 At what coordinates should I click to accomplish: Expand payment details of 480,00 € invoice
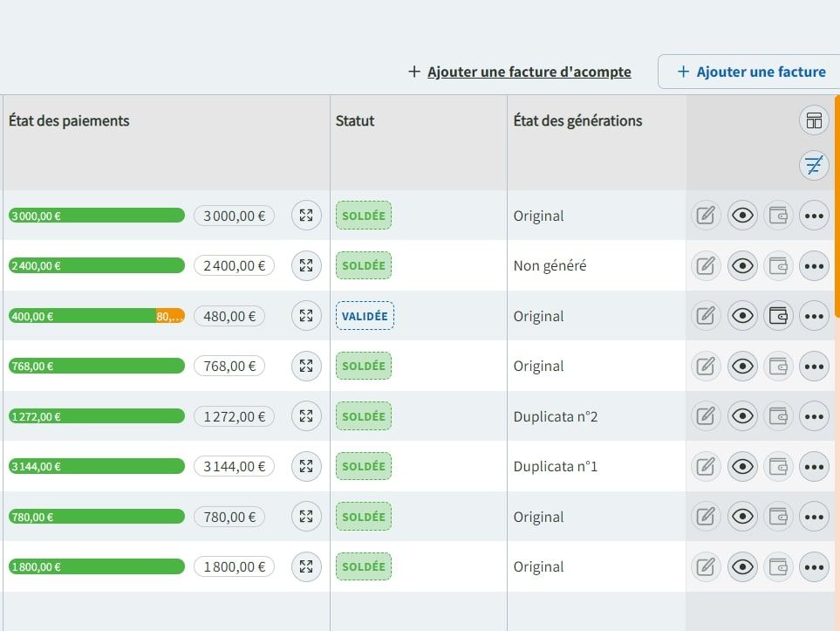(x=306, y=316)
